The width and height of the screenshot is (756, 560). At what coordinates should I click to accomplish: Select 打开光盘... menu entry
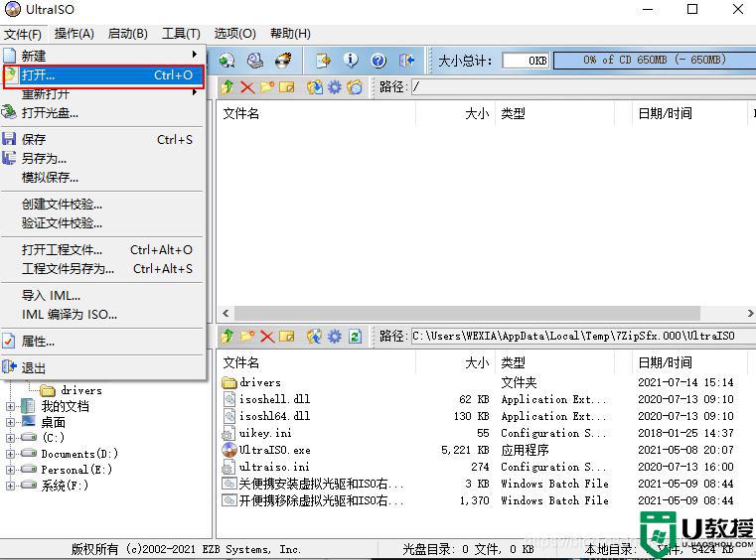tap(101, 113)
